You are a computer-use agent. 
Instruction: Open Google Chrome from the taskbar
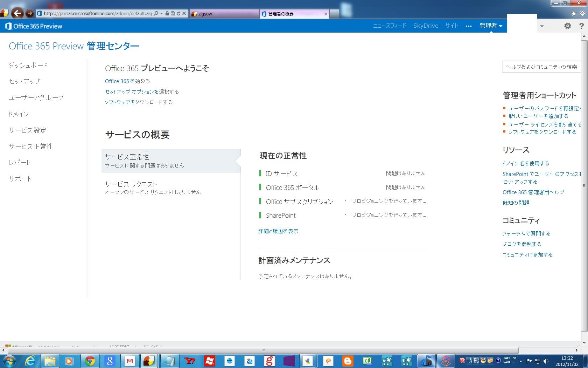coord(90,361)
